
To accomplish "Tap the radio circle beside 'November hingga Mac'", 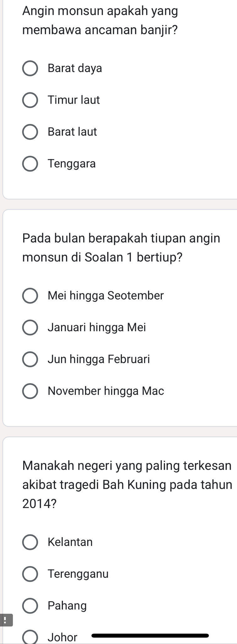I will (x=30, y=391).
